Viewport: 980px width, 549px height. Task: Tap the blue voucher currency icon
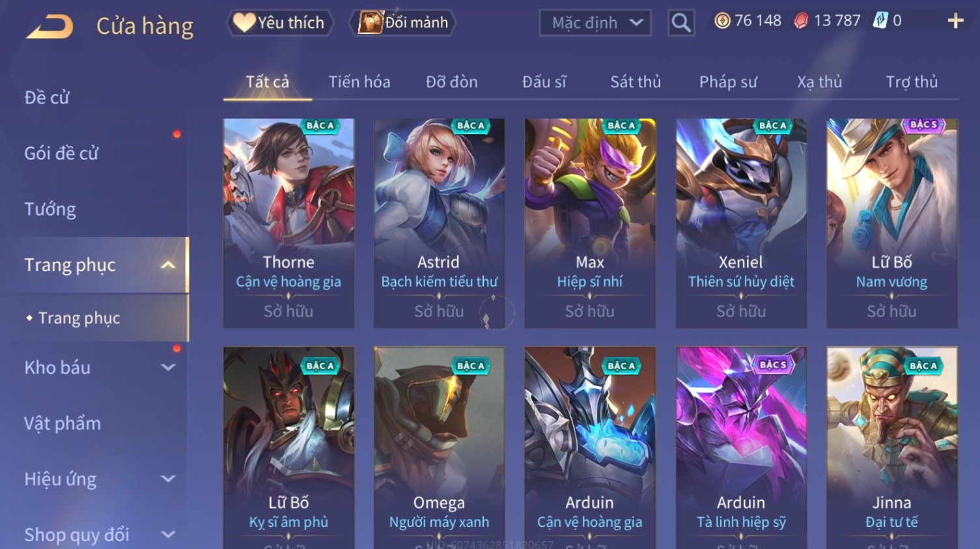880,21
